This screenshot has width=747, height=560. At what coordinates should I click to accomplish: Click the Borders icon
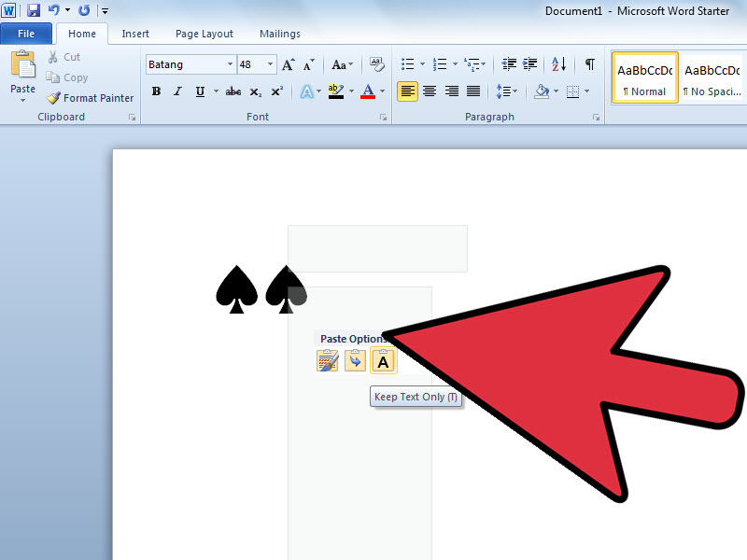[572, 91]
